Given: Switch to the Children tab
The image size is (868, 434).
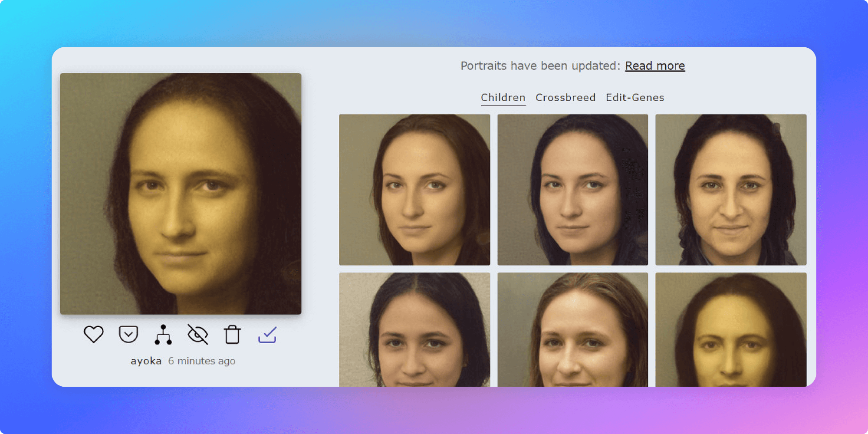Looking at the screenshot, I should 503,98.
